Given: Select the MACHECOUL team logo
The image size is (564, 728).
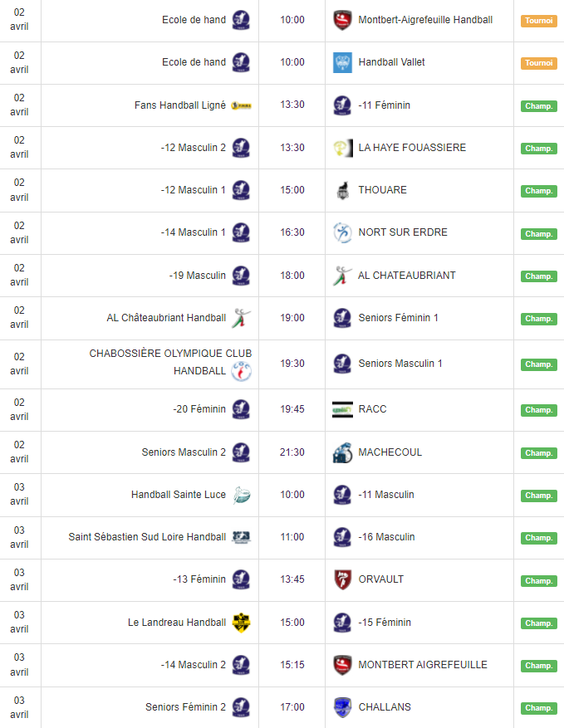Looking at the screenshot, I should [x=342, y=452].
